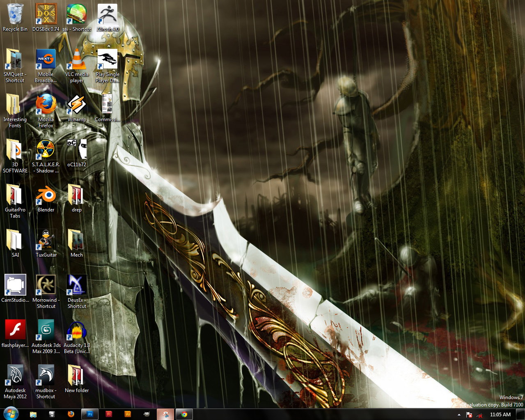This screenshot has width=525, height=420.
Task: Select the Blender desktop shortcut
Action: pyautogui.click(x=46, y=196)
